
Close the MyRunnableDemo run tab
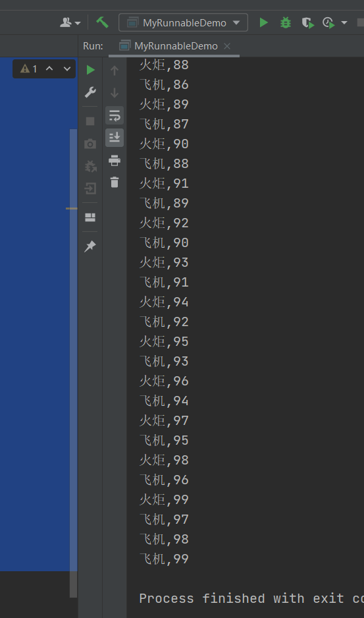[x=227, y=46]
